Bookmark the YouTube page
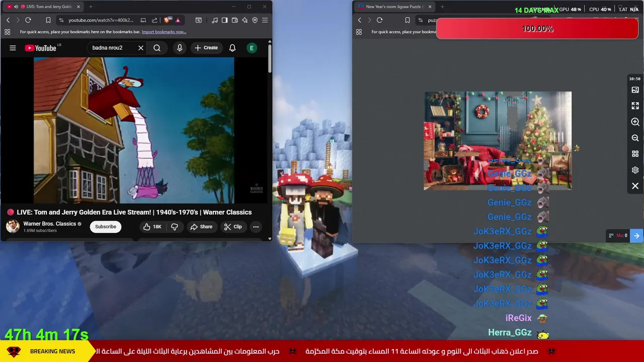 48,20
